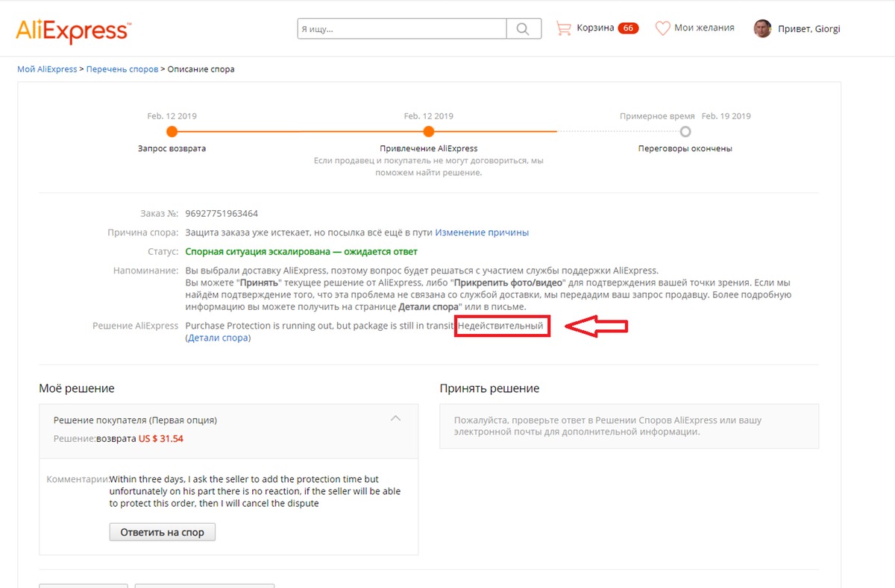Click the AliExpress logo

73,31
